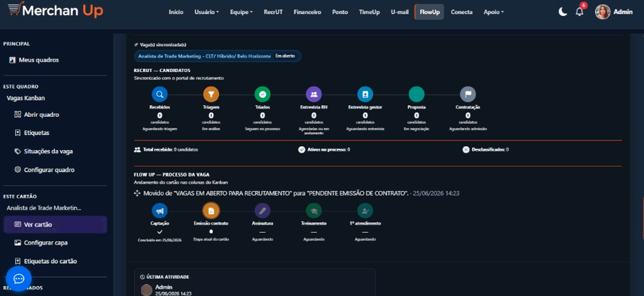This screenshot has height=296, width=644.
Task: Click the Entrevista gestor badge icon
Action: tap(365, 94)
